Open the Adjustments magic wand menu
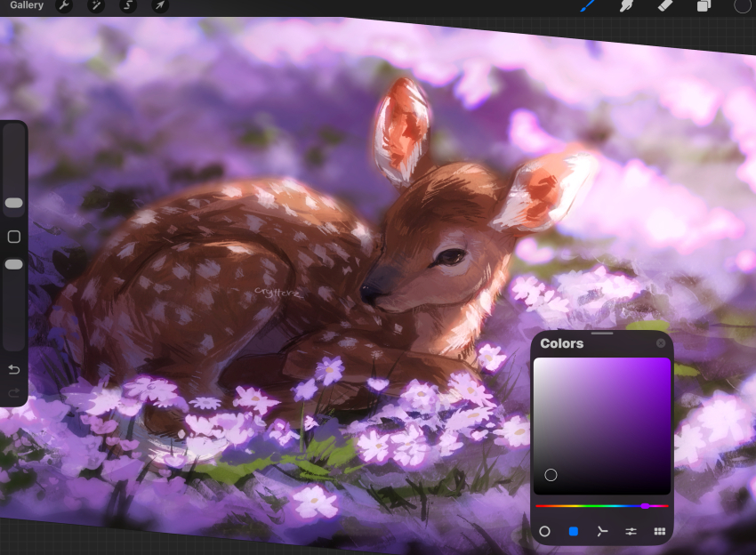756x555 pixels. click(x=95, y=6)
